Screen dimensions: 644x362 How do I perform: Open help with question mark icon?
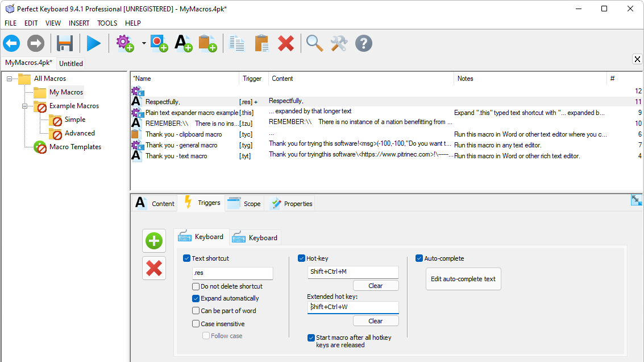tap(363, 43)
